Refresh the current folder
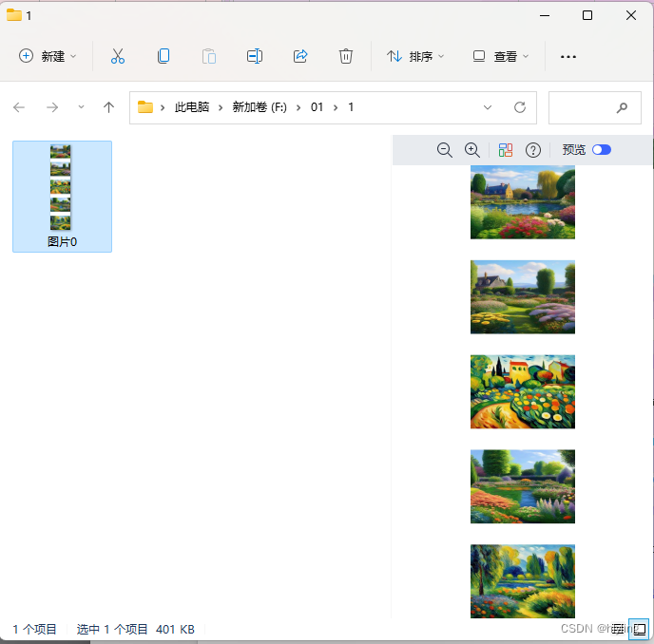The height and width of the screenshot is (644, 654). [520, 107]
